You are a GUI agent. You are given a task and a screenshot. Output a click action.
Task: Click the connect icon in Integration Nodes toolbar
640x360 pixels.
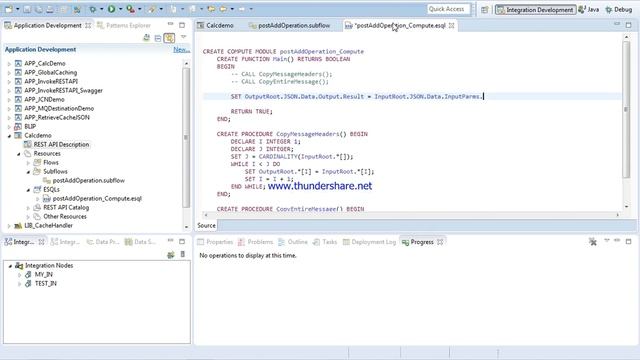point(171,255)
